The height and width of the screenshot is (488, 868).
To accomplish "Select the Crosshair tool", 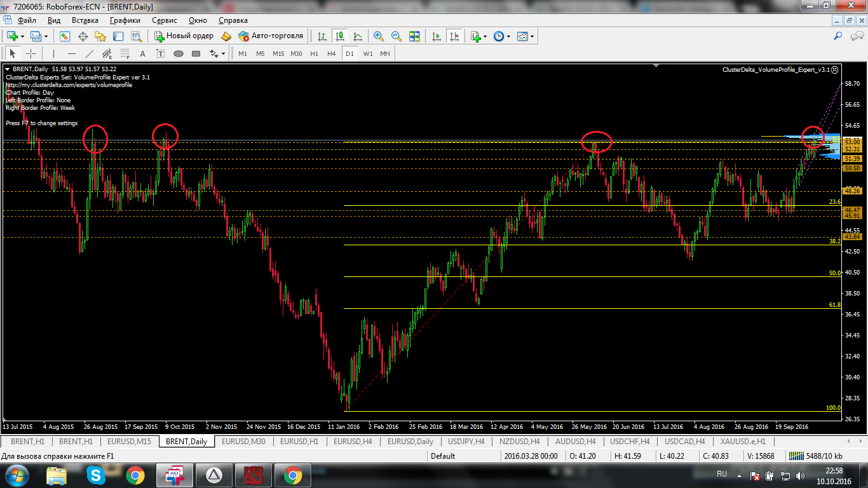I will (31, 53).
